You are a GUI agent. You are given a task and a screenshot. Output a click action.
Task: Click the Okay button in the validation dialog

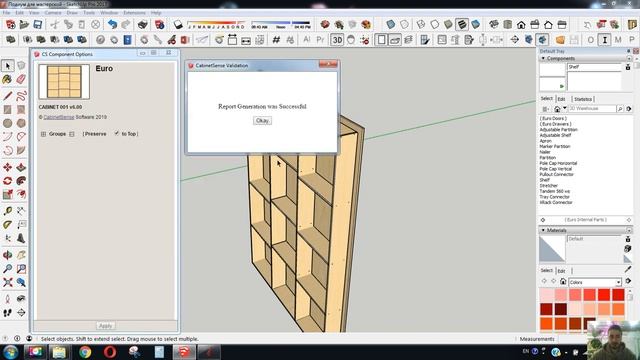coord(262,120)
